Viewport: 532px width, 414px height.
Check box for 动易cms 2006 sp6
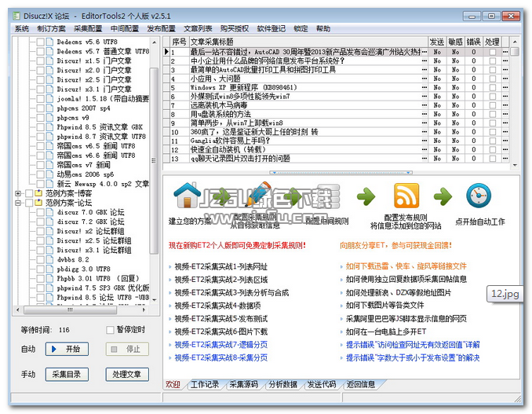click(40, 174)
